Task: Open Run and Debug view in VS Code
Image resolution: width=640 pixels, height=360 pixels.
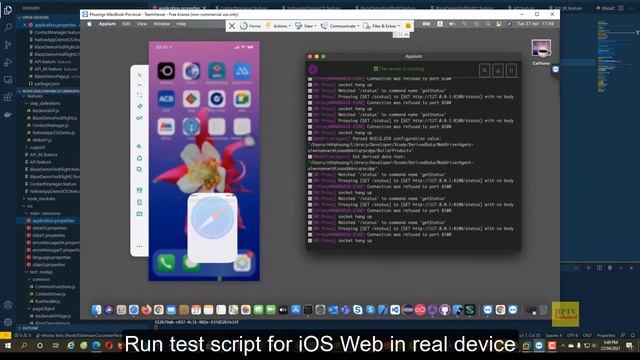Action: click(x=8, y=62)
